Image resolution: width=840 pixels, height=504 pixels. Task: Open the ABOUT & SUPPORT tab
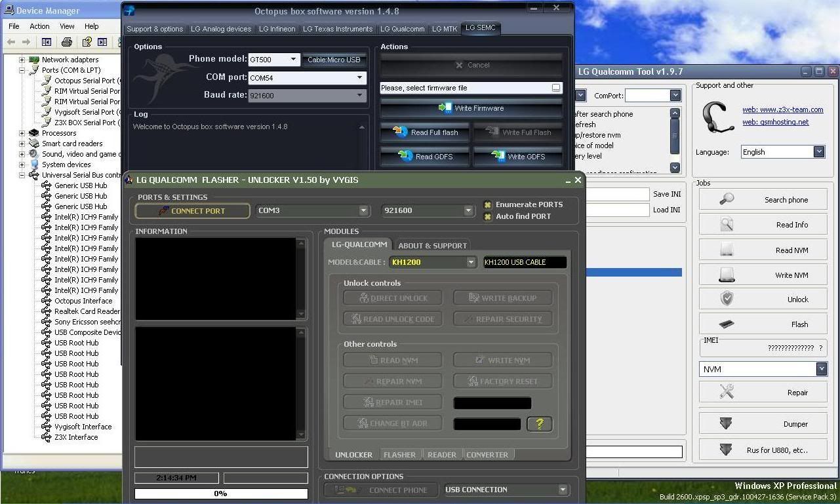tap(433, 246)
